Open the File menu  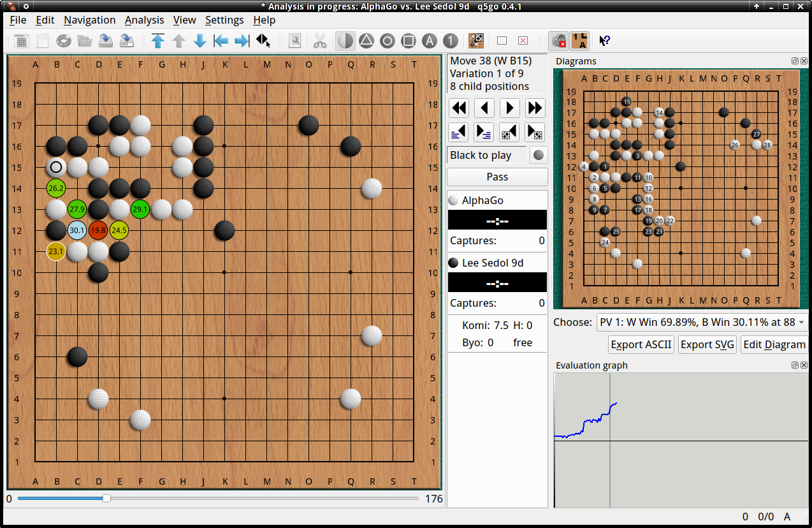click(x=18, y=20)
